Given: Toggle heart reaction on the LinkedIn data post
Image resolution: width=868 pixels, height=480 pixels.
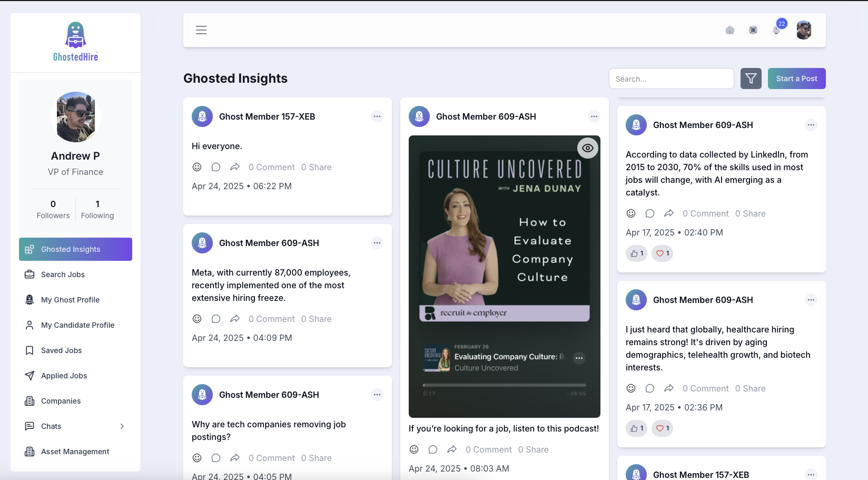Looking at the screenshot, I should point(663,253).
